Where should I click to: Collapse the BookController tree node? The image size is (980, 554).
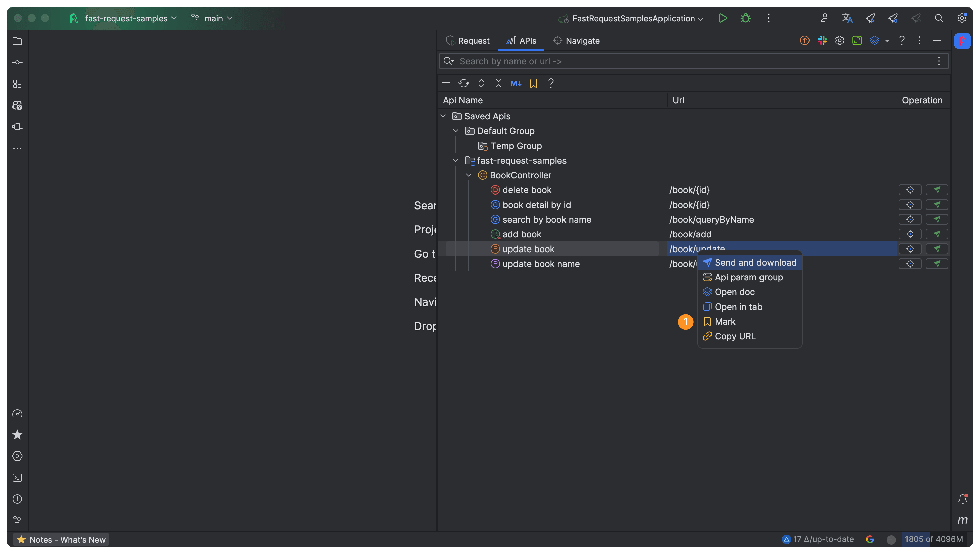point(469,175)
